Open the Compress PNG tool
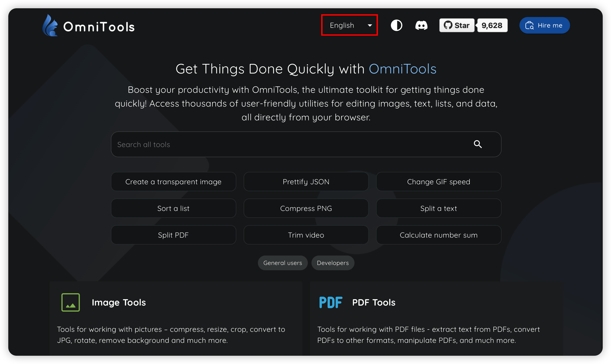The width and height of the screenshot is (611, 364). click(x=306, y=208)
